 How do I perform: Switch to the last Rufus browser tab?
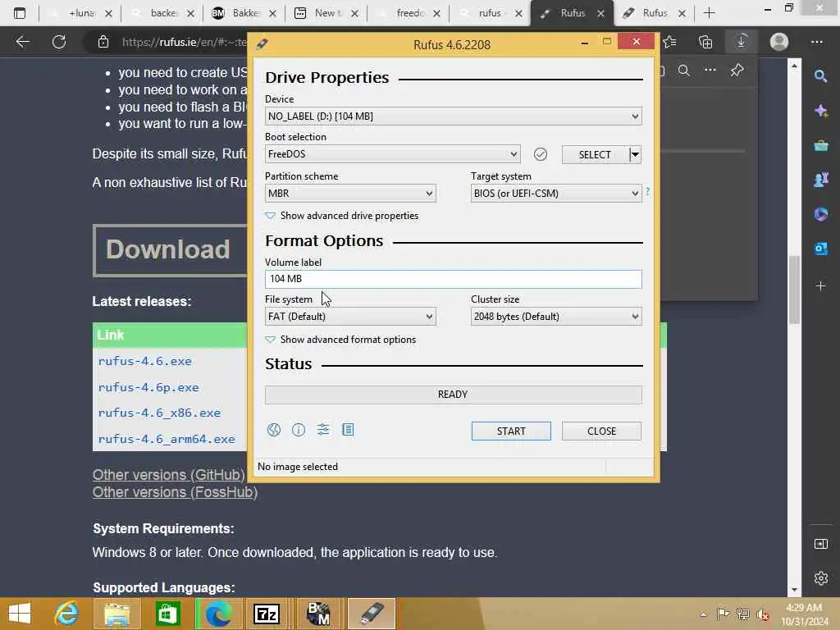coord(654,13)
